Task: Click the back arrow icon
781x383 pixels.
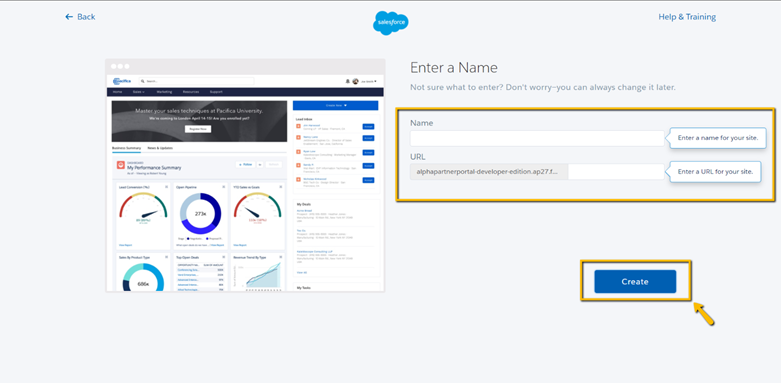Action: (x=69, y=17)
